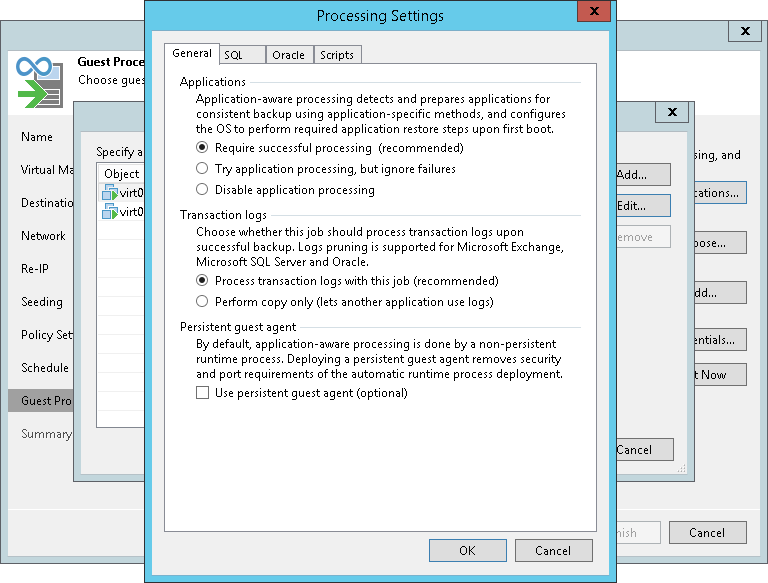The image size is (768, 583).
Task: Cancel the middle application-aware dialog
Action: click(645, 449)
